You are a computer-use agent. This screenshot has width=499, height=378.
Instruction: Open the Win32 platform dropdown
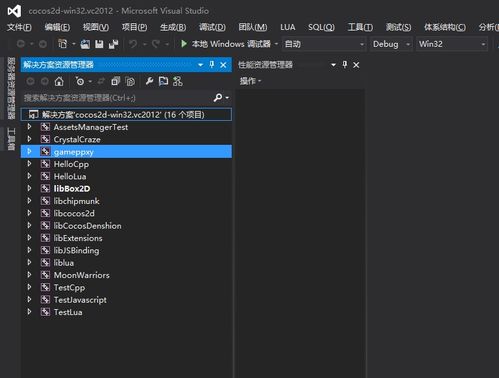[x=452, y=44]
